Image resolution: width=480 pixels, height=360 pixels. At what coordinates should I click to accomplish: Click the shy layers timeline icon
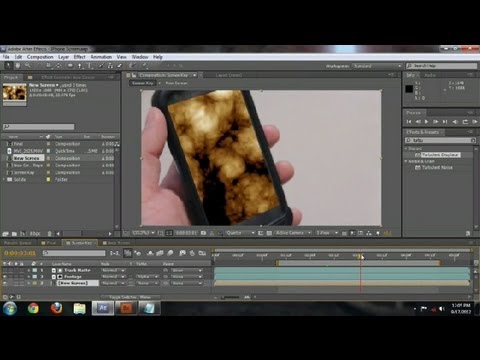pos(150,253)
